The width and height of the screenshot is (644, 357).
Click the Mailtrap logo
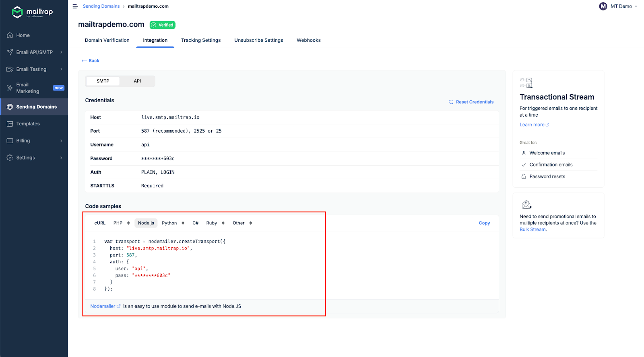tap(33, 12)
